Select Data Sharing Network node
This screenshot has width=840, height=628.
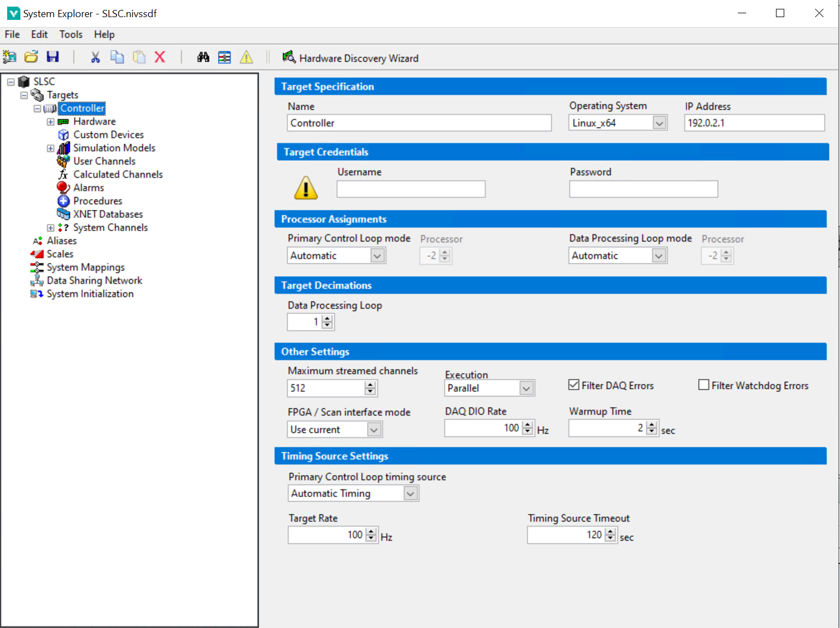(x=94, y=281)
